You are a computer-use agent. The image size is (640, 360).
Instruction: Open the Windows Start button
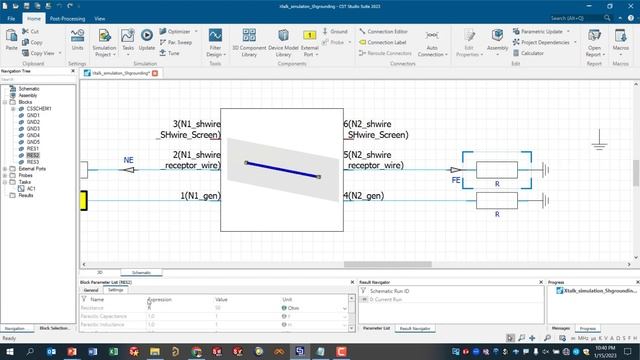click(x=9, y=351)
